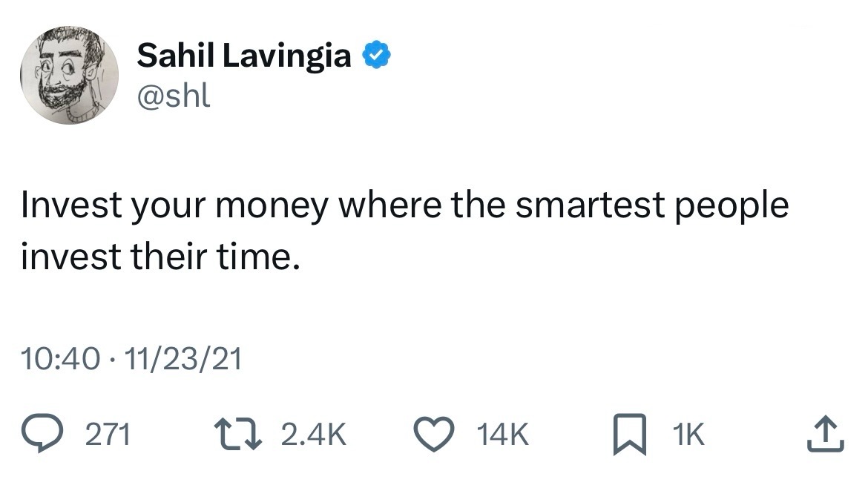Click the 14K likes count
The image size is (868, 488).
click(506, 435)
